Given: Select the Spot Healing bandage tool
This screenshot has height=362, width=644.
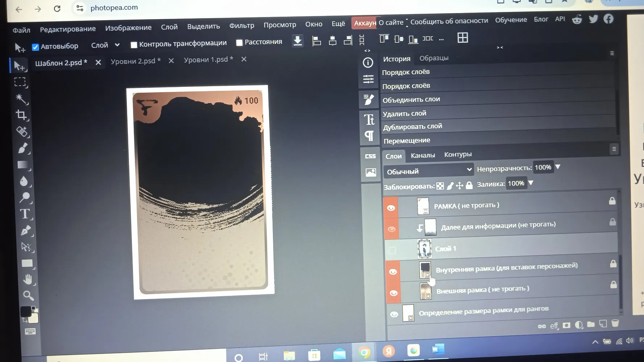Looking at the screenshot, I should pos(22,132).
